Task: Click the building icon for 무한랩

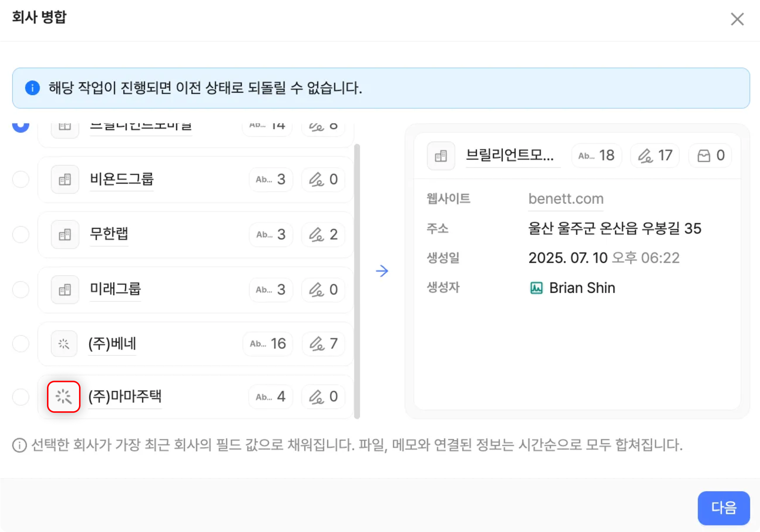Action: click(65, 234)
